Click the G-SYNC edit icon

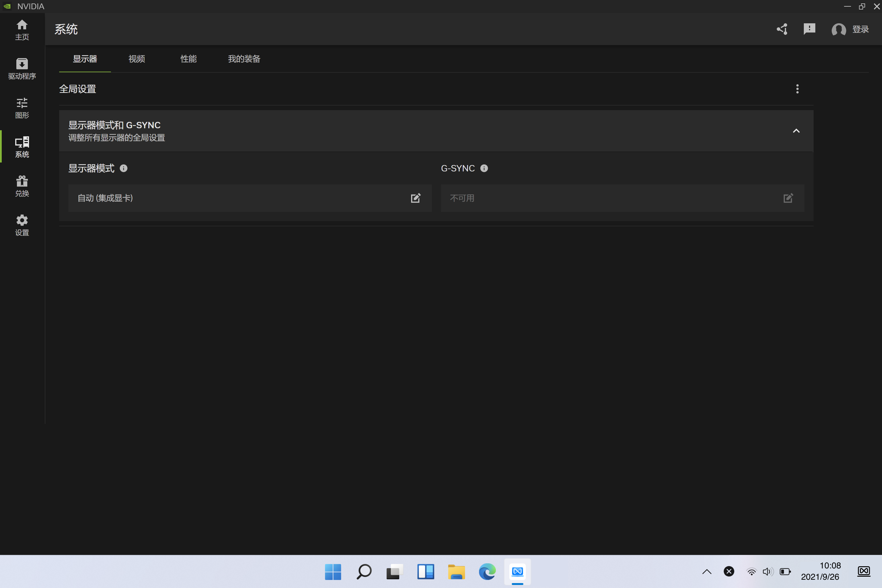[x=788, y=198]
